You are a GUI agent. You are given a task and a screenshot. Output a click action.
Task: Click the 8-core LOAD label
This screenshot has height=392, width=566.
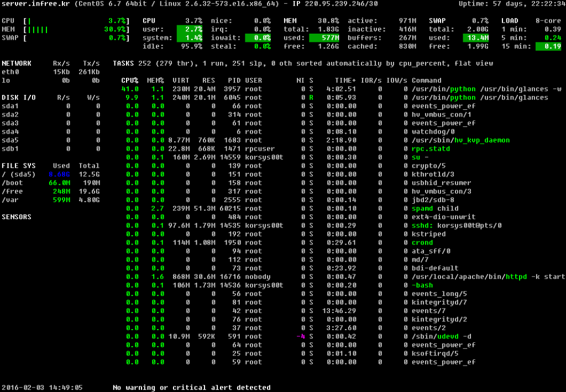click(548, 21)
